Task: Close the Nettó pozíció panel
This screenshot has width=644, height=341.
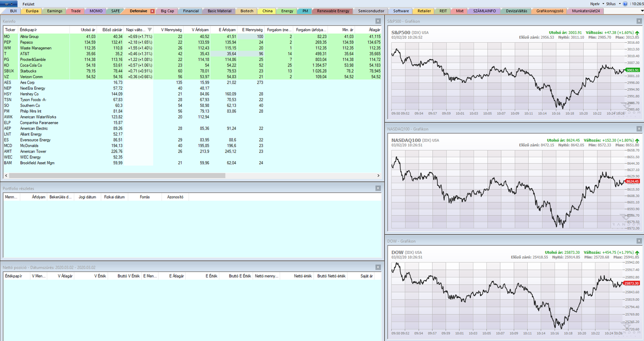Action: pyautogui.click(x=378, y=267)
